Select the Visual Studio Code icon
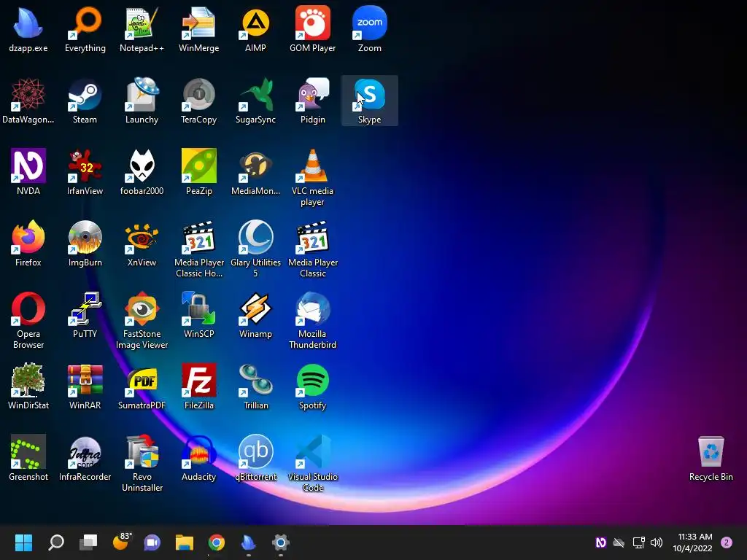 click(312, 463)
